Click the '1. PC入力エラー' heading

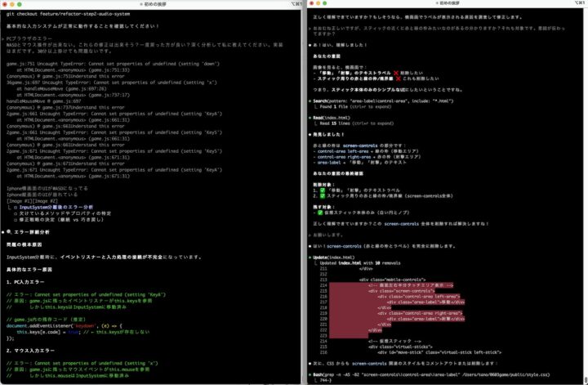pyautogui.click(x=25, y=282)
